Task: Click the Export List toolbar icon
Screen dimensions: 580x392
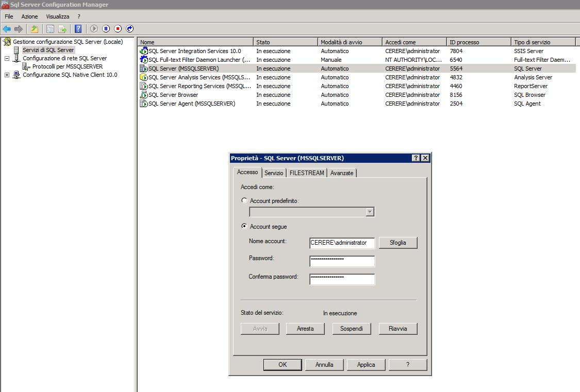Action: tap(62, 29)
